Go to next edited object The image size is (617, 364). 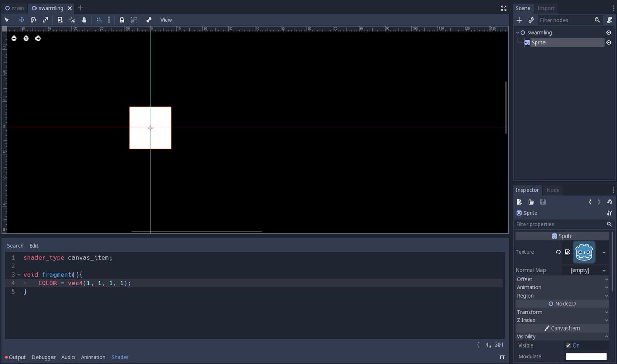tap(599, 202)
